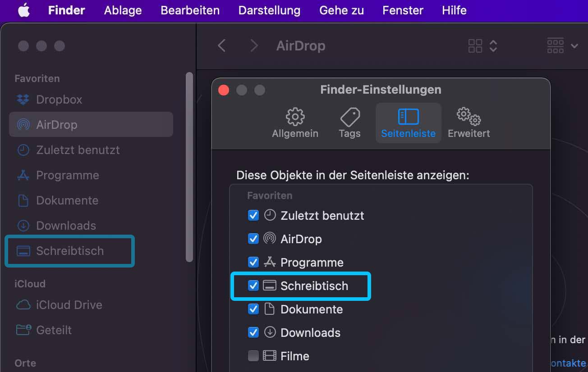Screen dimensions: 588x372
Task: Open Downloads in the sidebar
Action: point(91,226)
